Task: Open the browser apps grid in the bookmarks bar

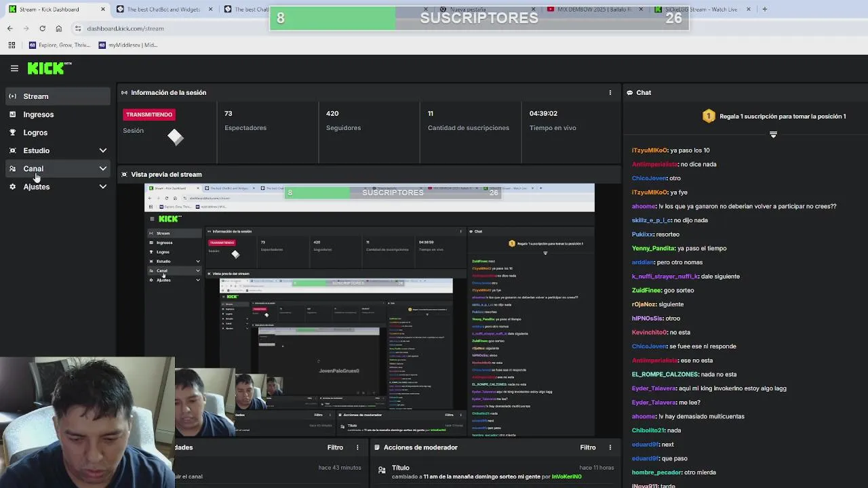Action: coord(12,45)
